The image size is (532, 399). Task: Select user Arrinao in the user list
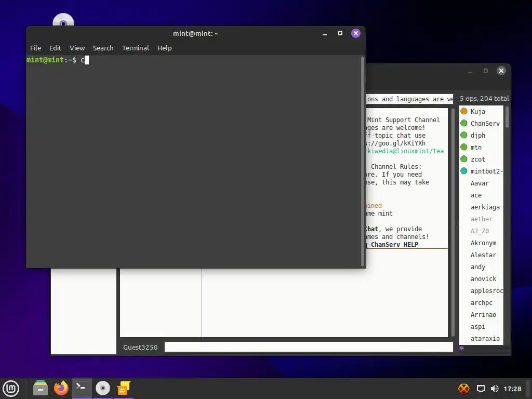tap(481, 315)
